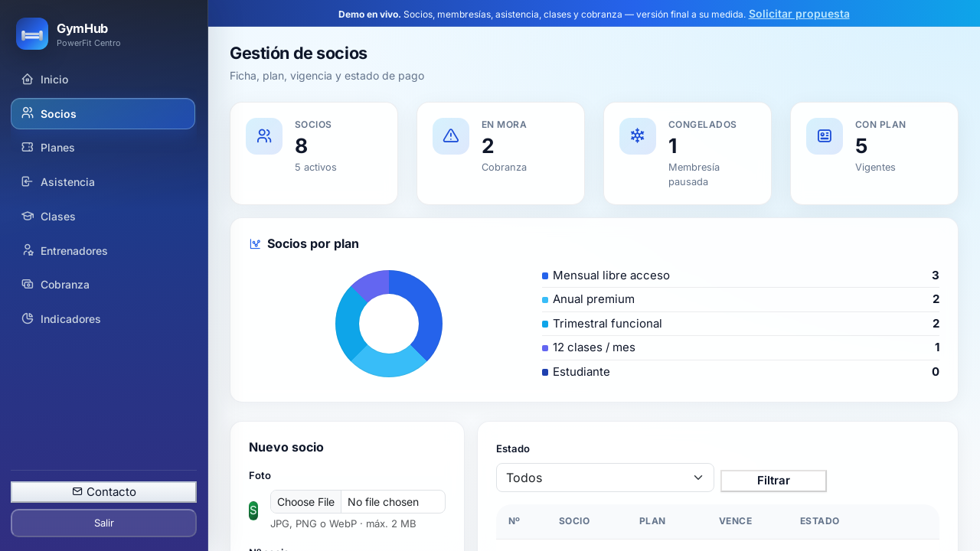Follow the Solicitar propuesta link
The width and height of the screenshot is (980, 551).
tap(799, 14)
